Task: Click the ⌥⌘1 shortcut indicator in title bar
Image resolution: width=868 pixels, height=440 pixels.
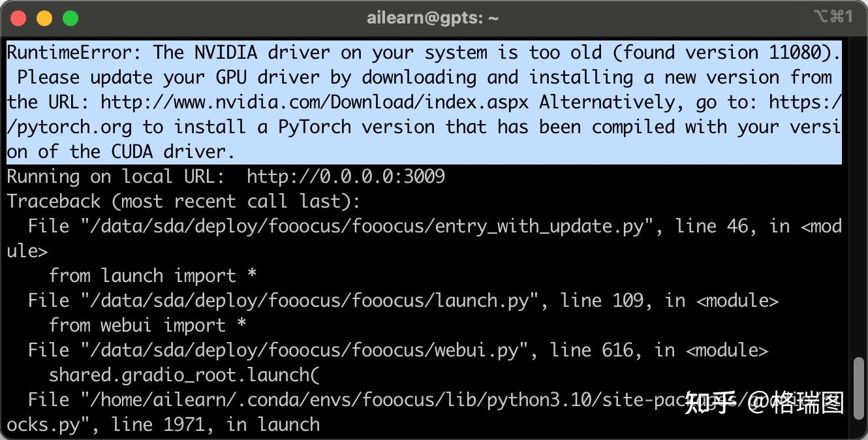Action: [x=833, y=17]
